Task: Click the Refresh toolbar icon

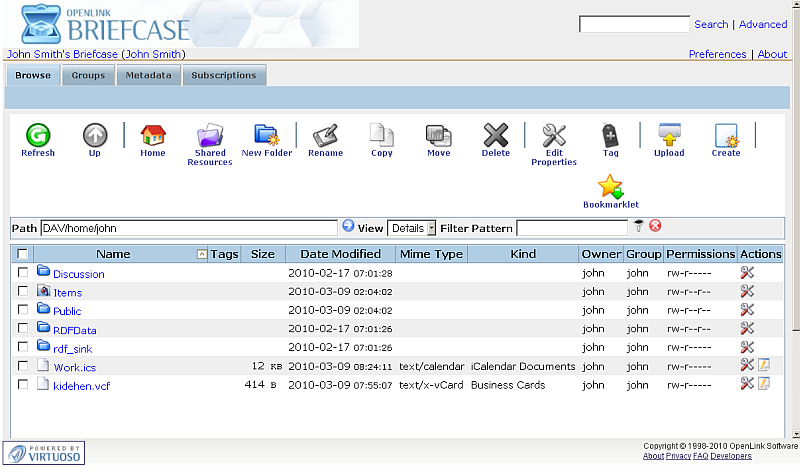Action: tap(37, 135)
